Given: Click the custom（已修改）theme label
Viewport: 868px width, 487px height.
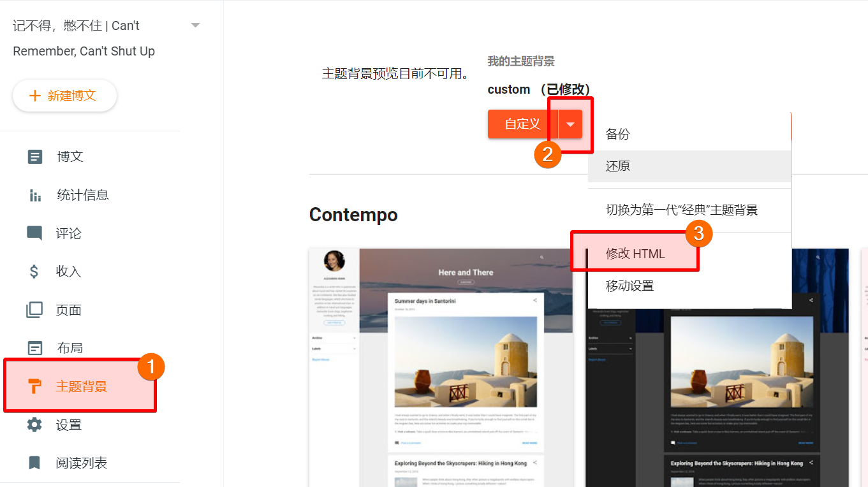Looking at the screenshot, I should (539, 89).
